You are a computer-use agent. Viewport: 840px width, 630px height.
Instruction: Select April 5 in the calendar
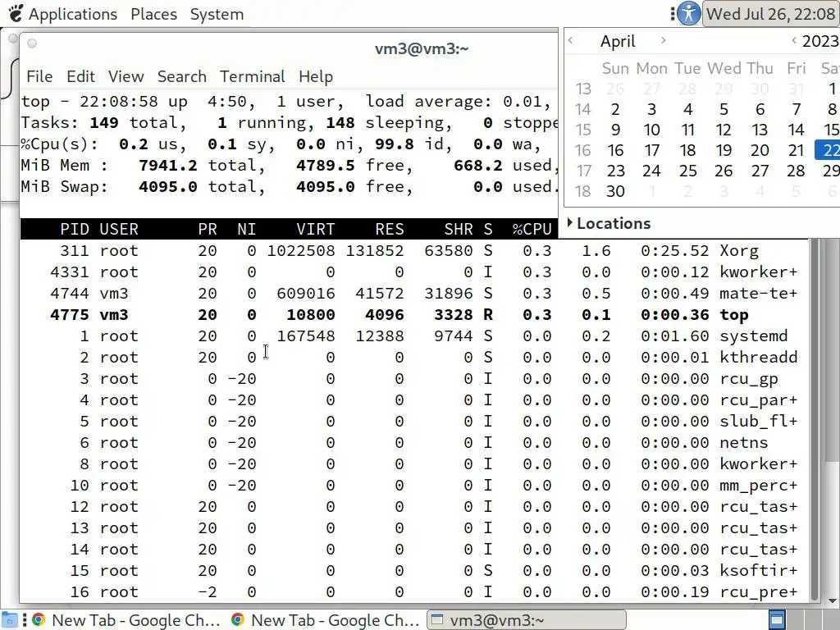724,109
